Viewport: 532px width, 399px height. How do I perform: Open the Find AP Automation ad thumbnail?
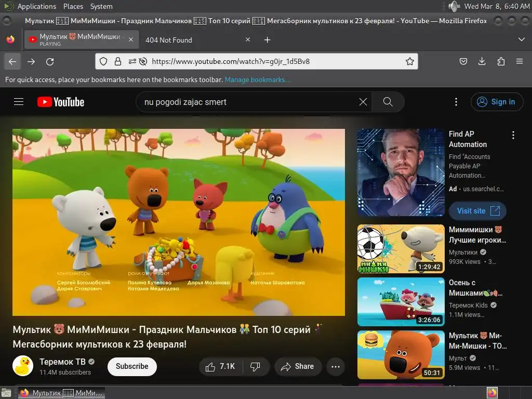coord(401,172)
